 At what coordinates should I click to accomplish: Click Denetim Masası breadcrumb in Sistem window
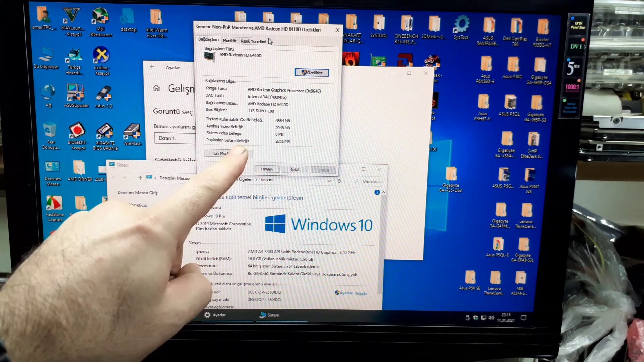pyautogui.click(x=174, y=178)
